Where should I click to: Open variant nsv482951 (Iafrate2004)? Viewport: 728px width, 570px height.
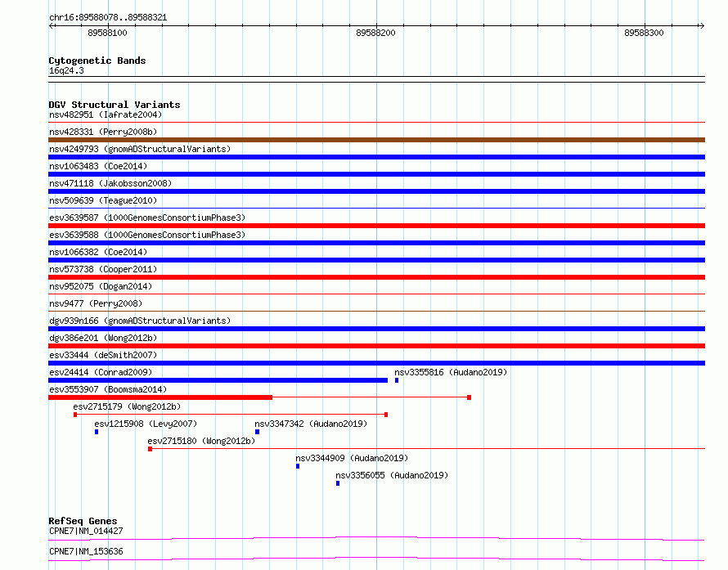(106, 114)
